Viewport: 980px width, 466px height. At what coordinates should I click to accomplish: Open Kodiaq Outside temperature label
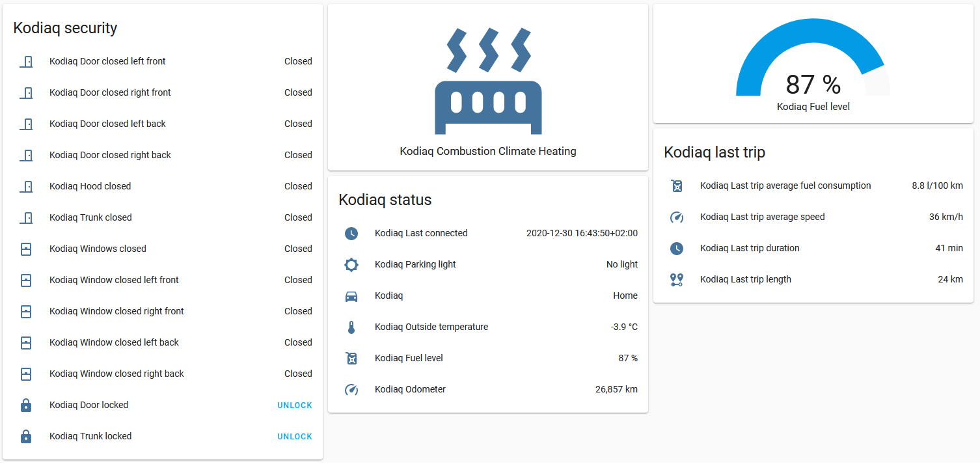coord(431,327)
